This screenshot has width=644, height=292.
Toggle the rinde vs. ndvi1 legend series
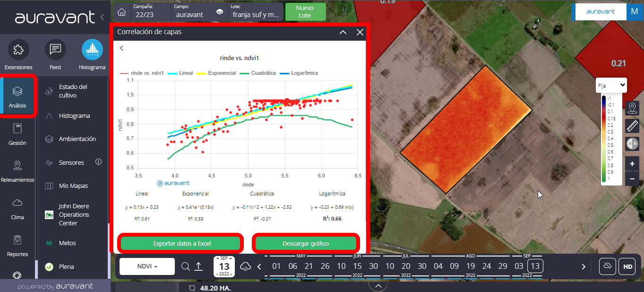point(141,73)
